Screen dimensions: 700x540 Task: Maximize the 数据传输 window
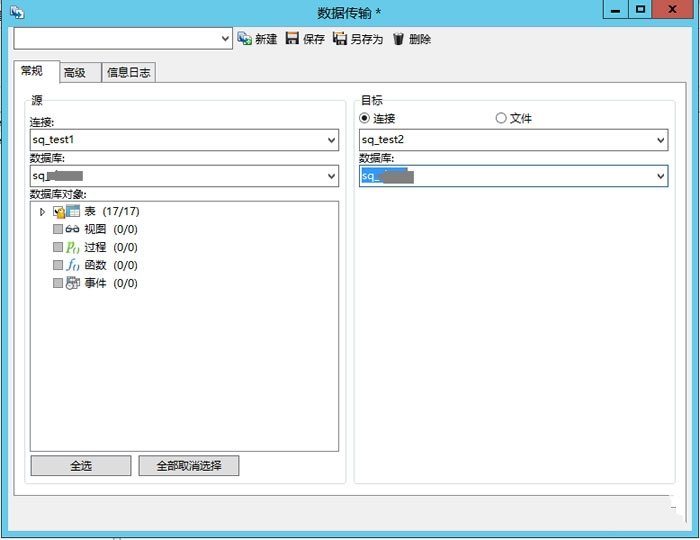coord(640,9)
